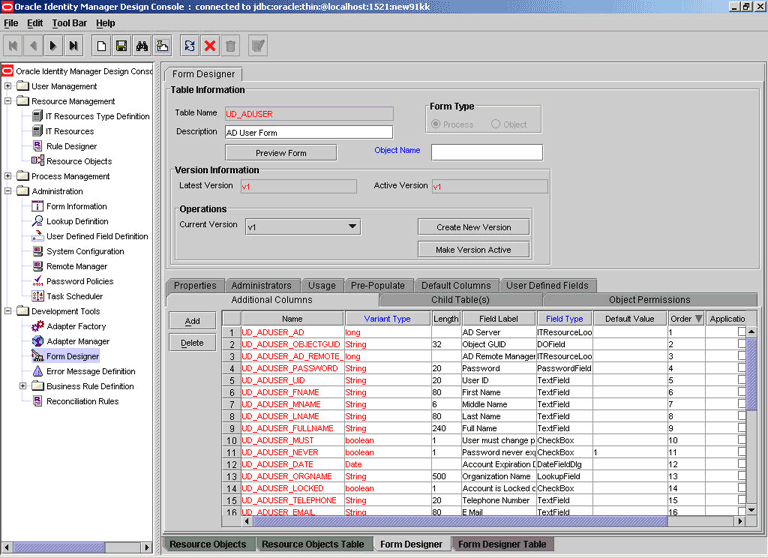Screen dimensions: 768x558
Task: Switch to the Resource Objects Table tab
Action: [312, 544]
